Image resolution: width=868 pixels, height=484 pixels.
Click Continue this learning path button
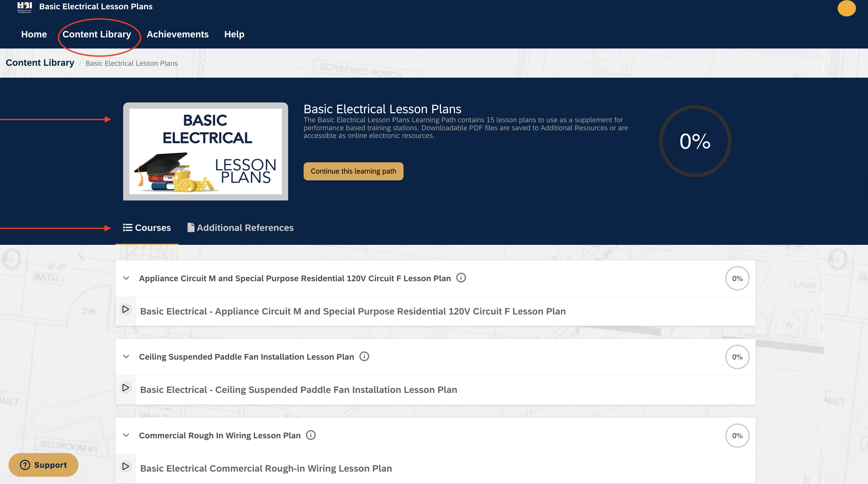pyautogui.click(x=353, y=171)
